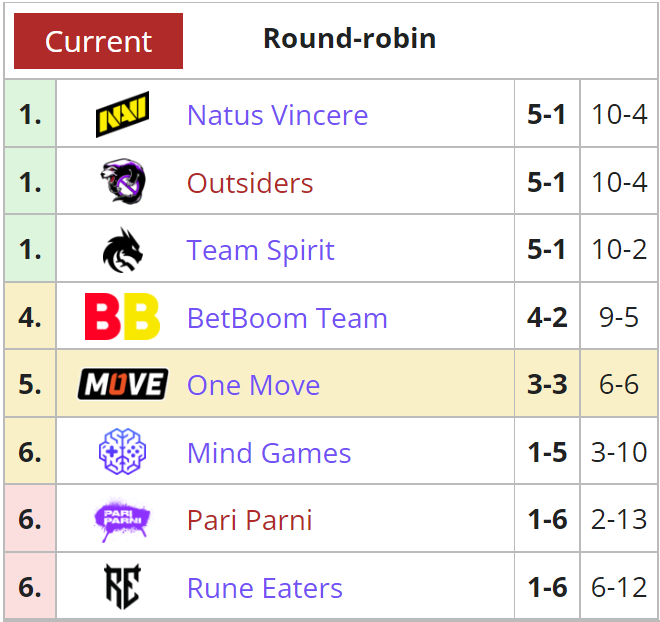Click the Team Spirit dragon logo
This screenshot has width=660, height=622.
click(x=122, y=250)
